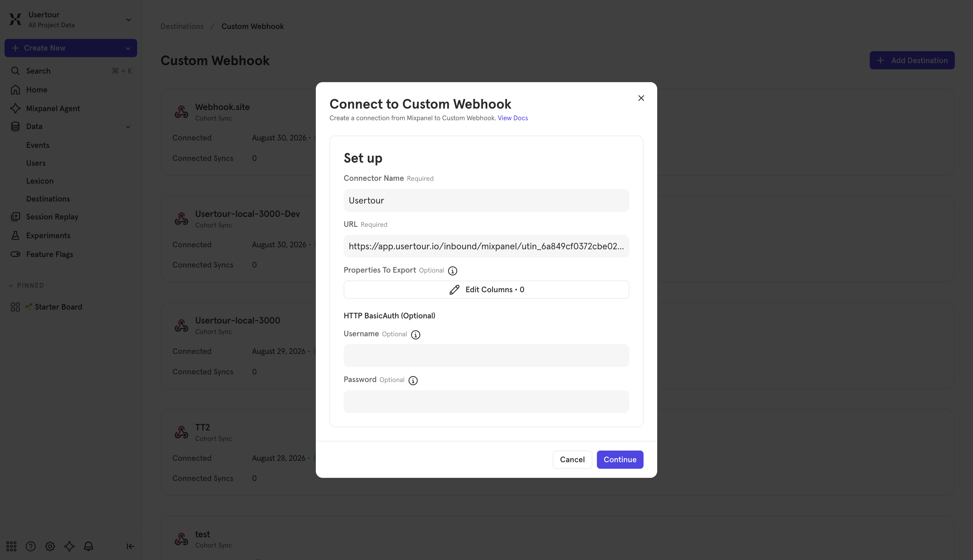This screenshot has height=560, width=973.
Task: Click the Search magnifier icon
Action: point(15,71)
